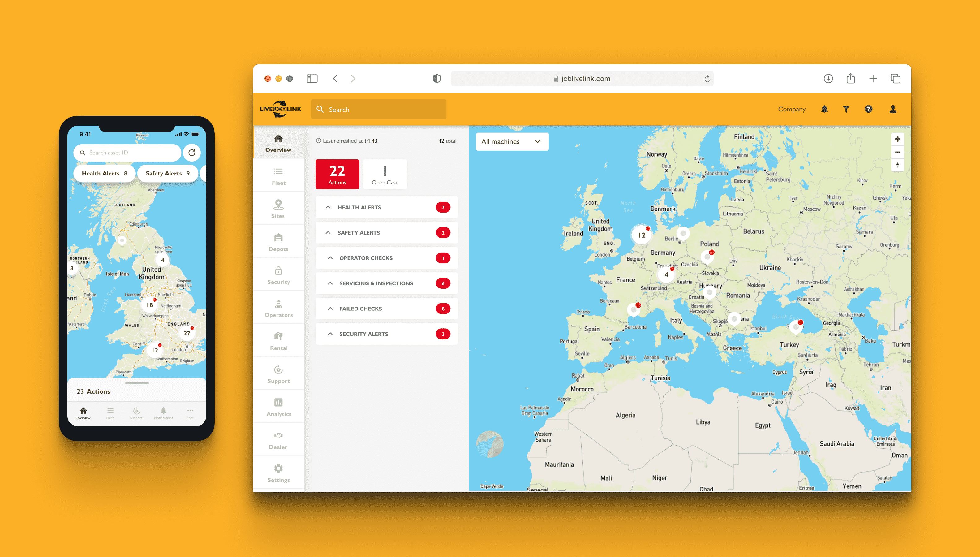This screenshot has width=980, height=557.
Task: Click the 42 total count label
Action: pyautogui.click(x=447, y=141)
